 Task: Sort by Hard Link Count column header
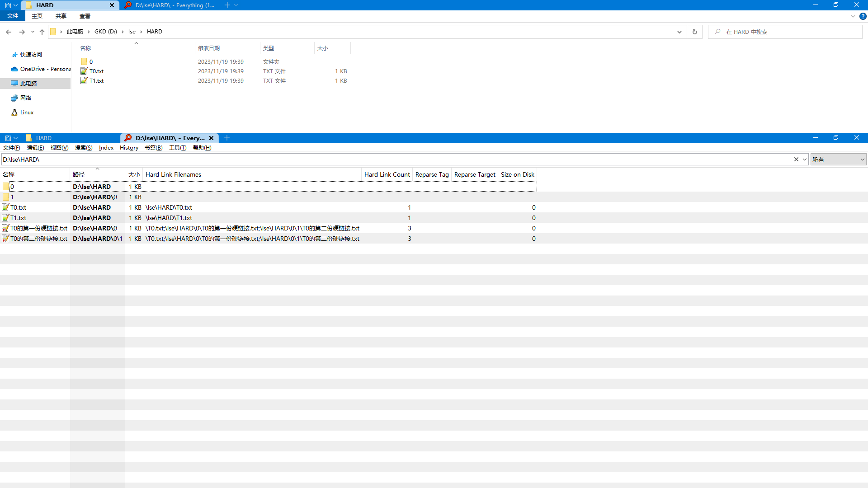[x=387, y=175]
